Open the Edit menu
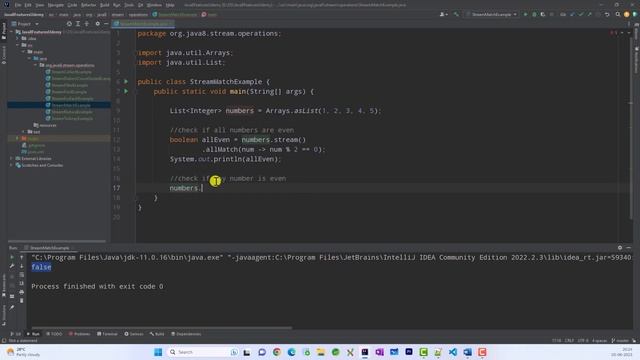This screenshot has height=360, width=640. pyautogui.click(x=28, y=5)
